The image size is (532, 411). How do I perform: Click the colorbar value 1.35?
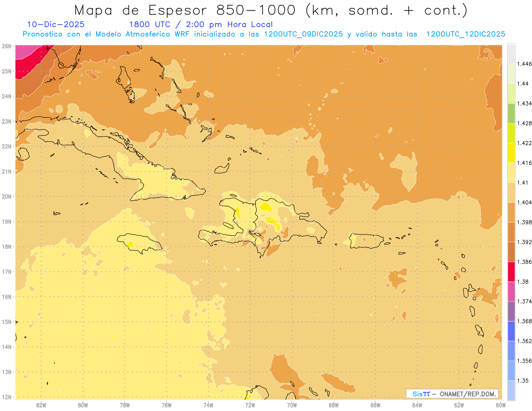pos(523,380)
